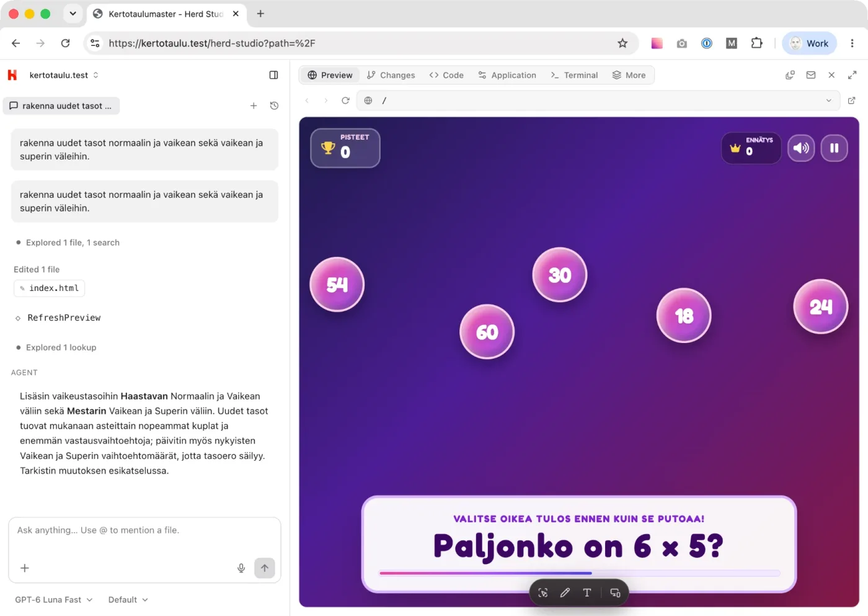The width and height of the screenshot is (868, 616).
Task: Reload the Chrome page
Action: pyautogui.click(x=65, y=43)
